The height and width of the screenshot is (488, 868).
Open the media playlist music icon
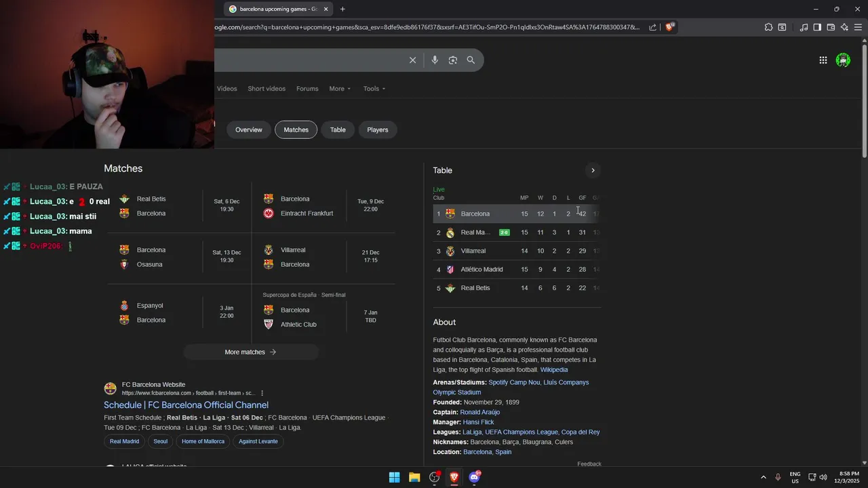point(804,27)
